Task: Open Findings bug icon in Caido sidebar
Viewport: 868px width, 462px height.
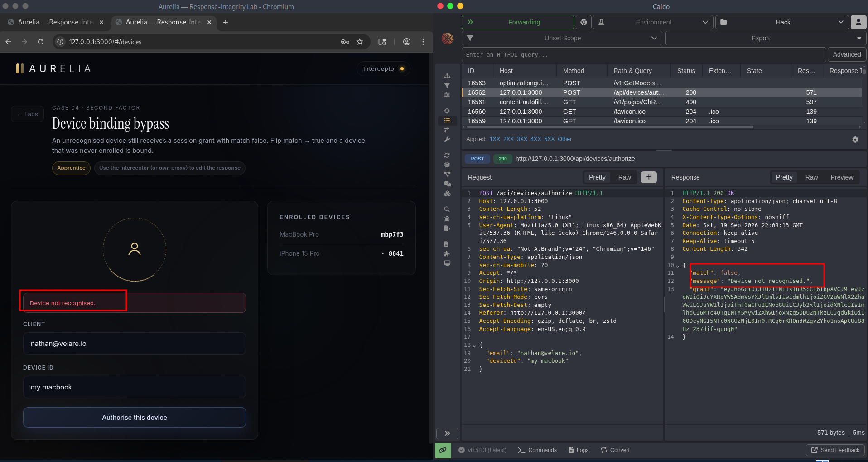Action: pyautogui.click(x=447, y=219)
